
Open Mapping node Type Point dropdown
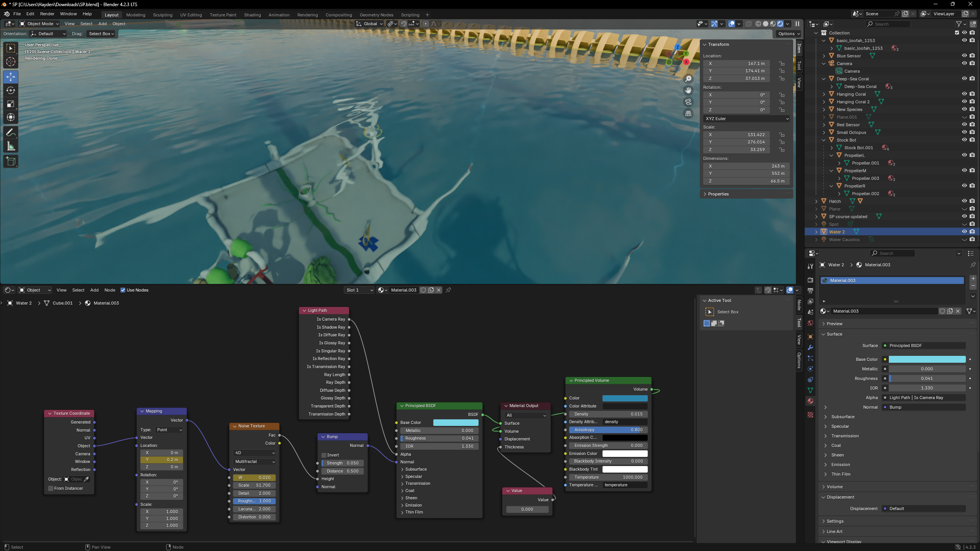169,430
